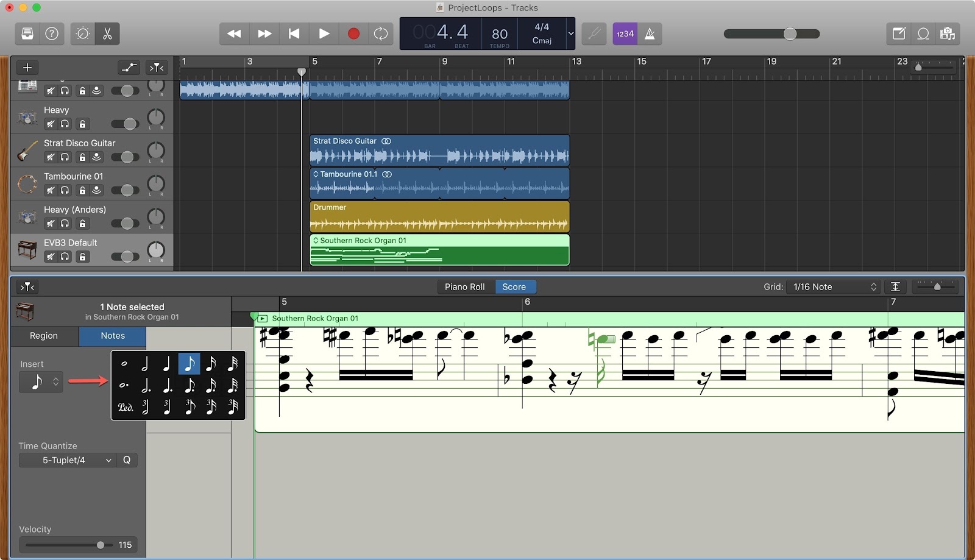This screenshot has height=560, width=975.
Task: Add a new track with the plus button
Action: click(27, 68)
